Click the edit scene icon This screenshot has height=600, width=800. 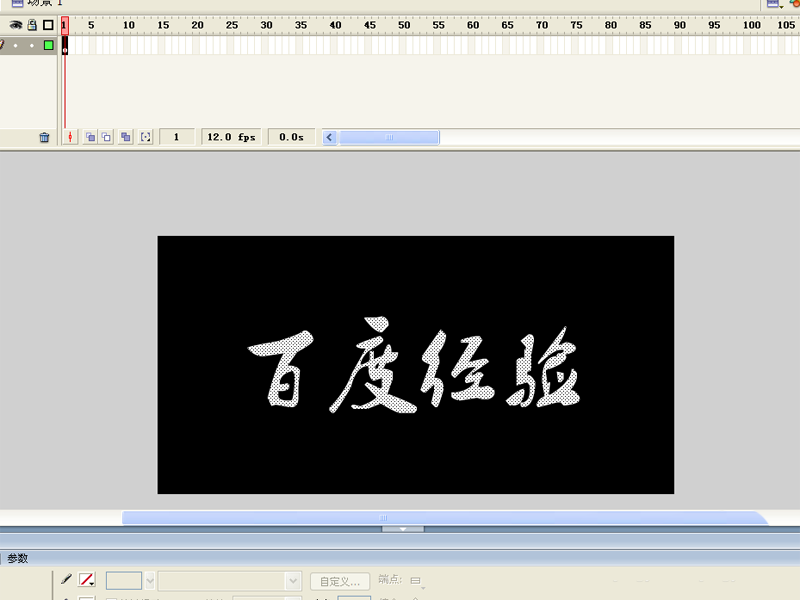(x=774, y=4)
